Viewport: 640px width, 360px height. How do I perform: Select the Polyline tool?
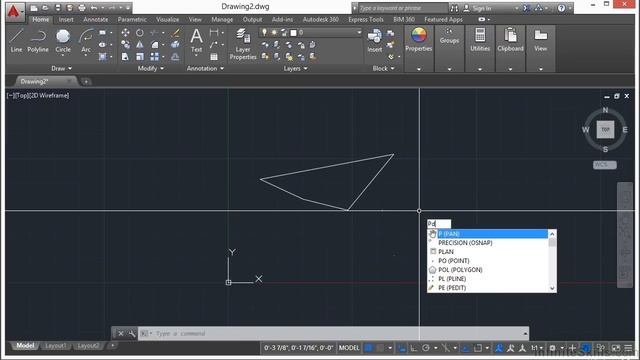38,40
